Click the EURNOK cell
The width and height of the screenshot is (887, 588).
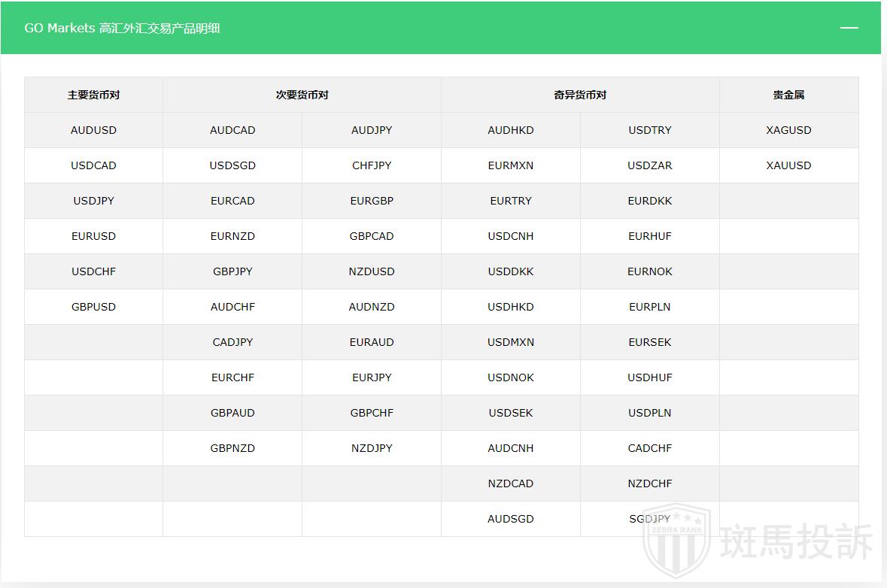(650, 271)
